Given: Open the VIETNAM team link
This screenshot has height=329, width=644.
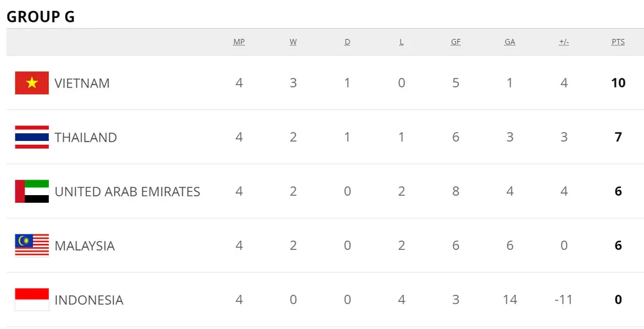Looking at the screenshot, I should 82,83.
